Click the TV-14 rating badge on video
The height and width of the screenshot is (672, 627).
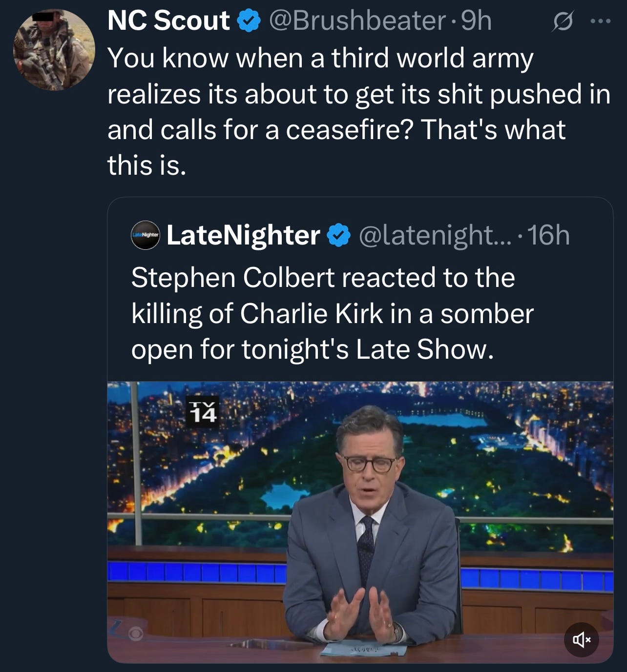point(203,411)
